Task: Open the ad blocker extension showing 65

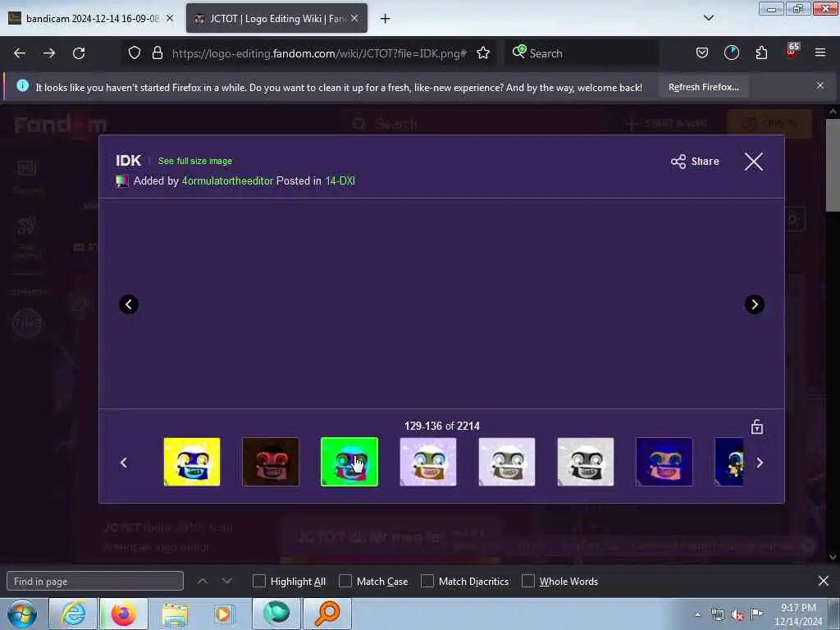Action: 792,52
